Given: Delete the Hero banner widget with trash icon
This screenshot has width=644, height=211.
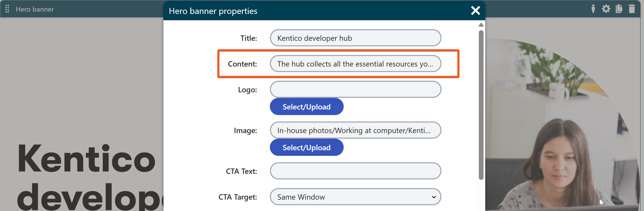Looking at the screenshot, I should (x=632, y=9).
